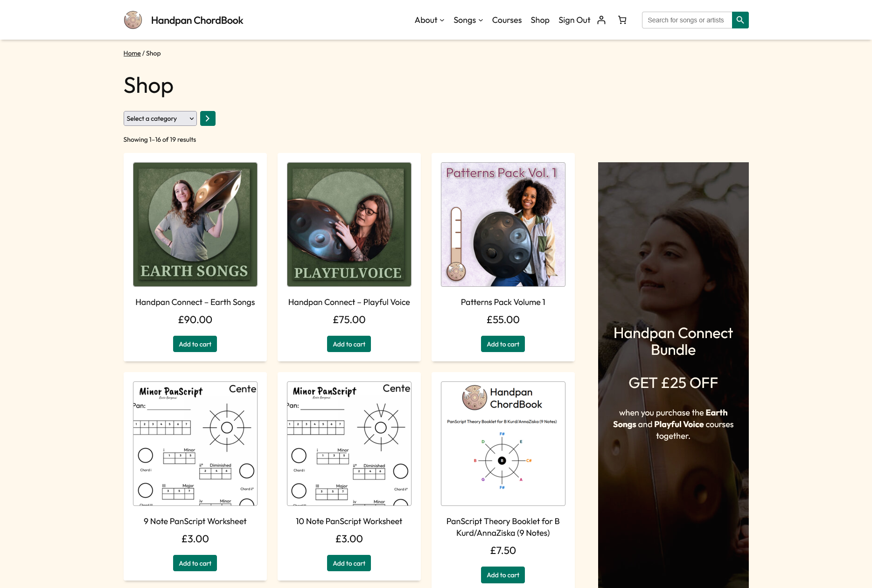Open the Patterns Pack Vol. 1 thumbnail

pos(503,224)
